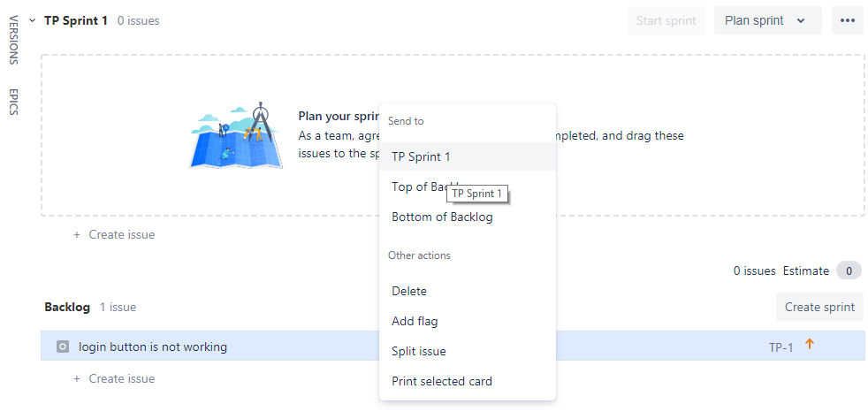The height and width of the screenshot is (419, 868).
Task: Click the orange priority arrow on TP-1
Action: 810,344
